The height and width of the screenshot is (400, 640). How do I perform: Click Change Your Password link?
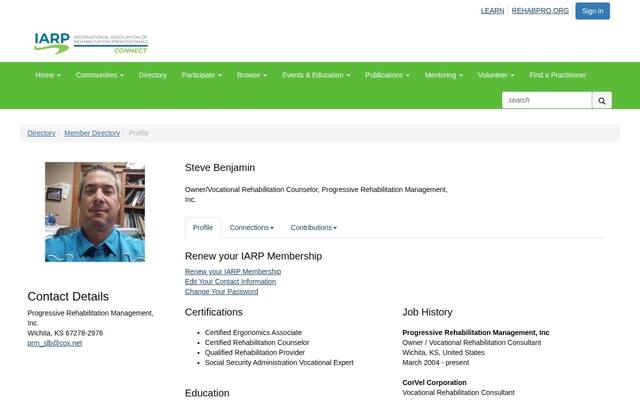tap(221, 291)
